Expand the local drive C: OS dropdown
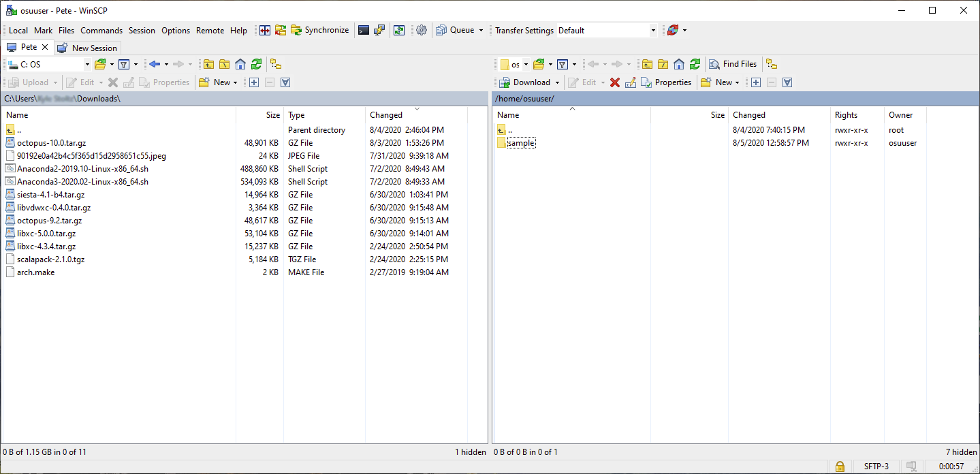Image resolution: width=980 pixels, height=474 pixels. click(86, 64)
